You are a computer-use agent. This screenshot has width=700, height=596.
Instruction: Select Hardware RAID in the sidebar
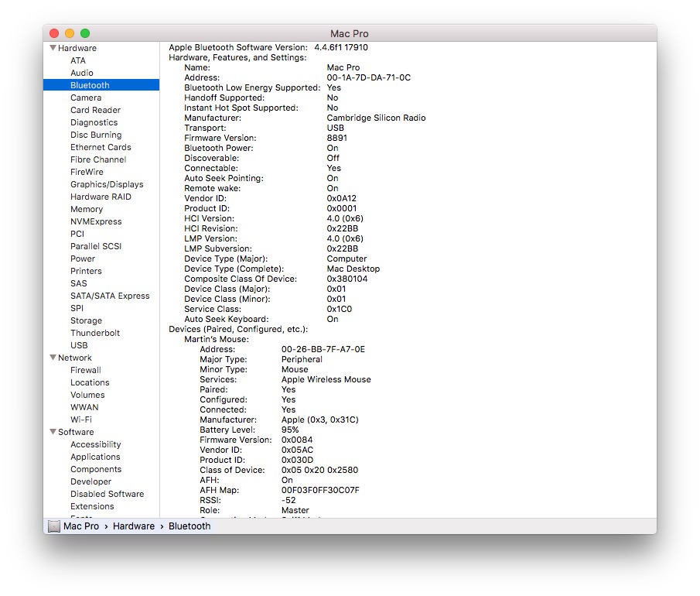101,197
